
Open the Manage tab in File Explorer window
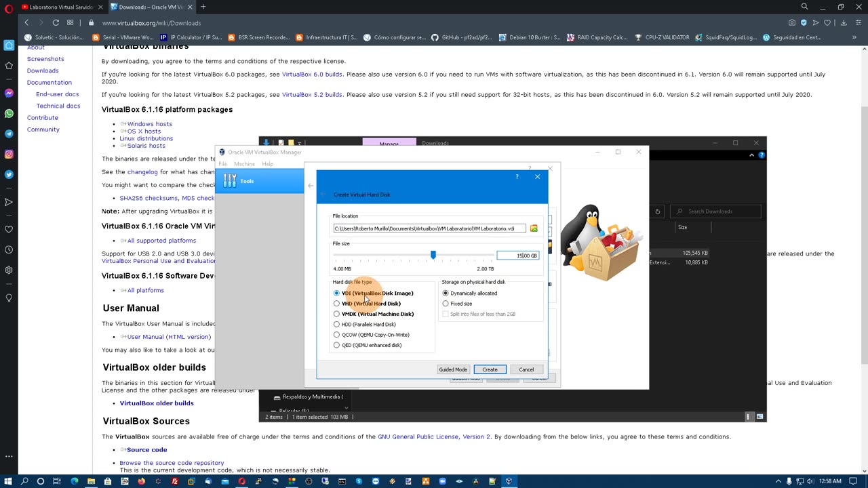pos(389,143)
